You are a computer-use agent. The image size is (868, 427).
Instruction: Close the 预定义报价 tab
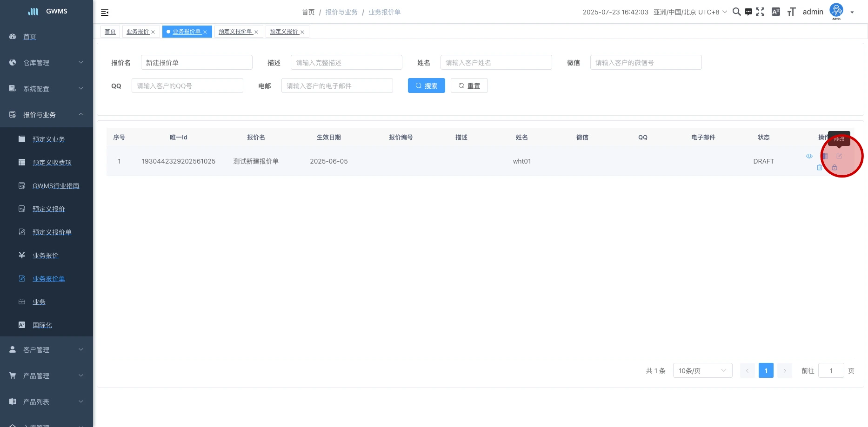click(x=302, y=32)
